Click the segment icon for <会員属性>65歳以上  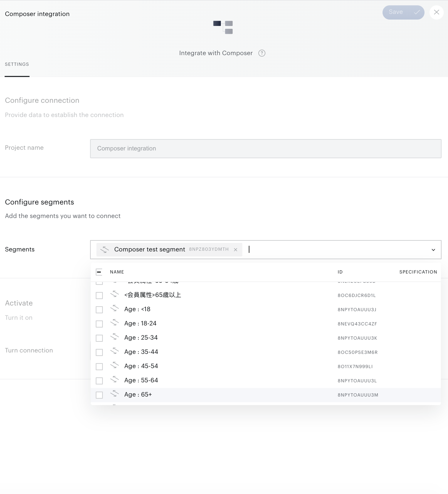pos(114,294)
